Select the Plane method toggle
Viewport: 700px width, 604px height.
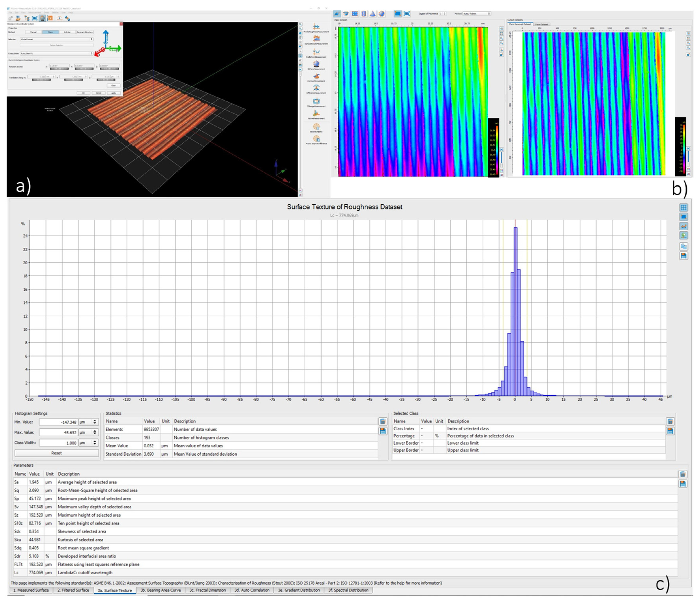pyautogui.click(x=50, y=32)
